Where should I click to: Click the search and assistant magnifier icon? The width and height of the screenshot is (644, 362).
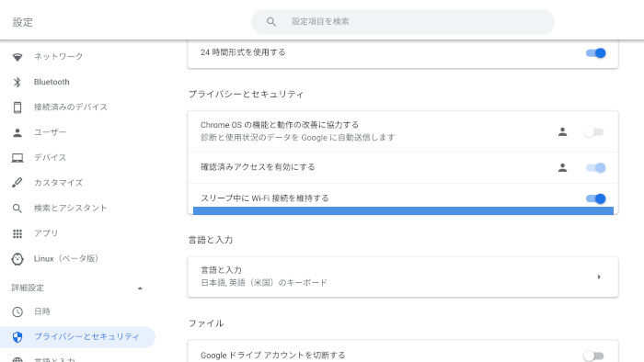(x=17, y=209)
